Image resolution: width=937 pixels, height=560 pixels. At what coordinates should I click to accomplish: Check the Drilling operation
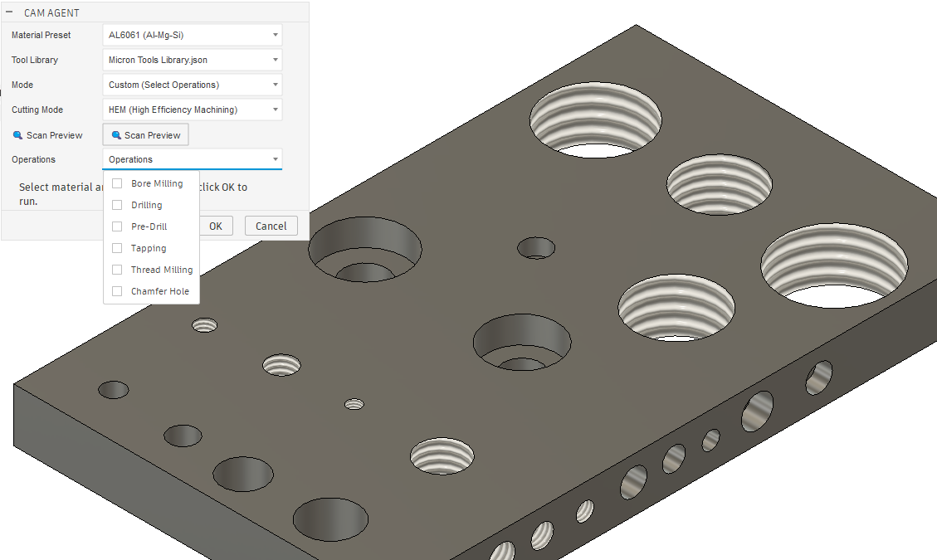tap(117, 205)
